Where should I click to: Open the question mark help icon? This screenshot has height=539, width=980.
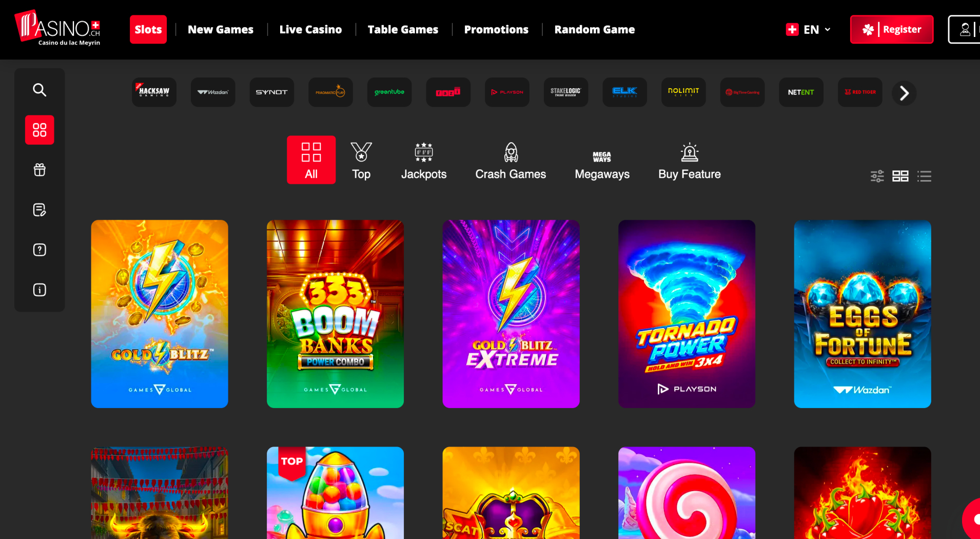click(40, 250)
